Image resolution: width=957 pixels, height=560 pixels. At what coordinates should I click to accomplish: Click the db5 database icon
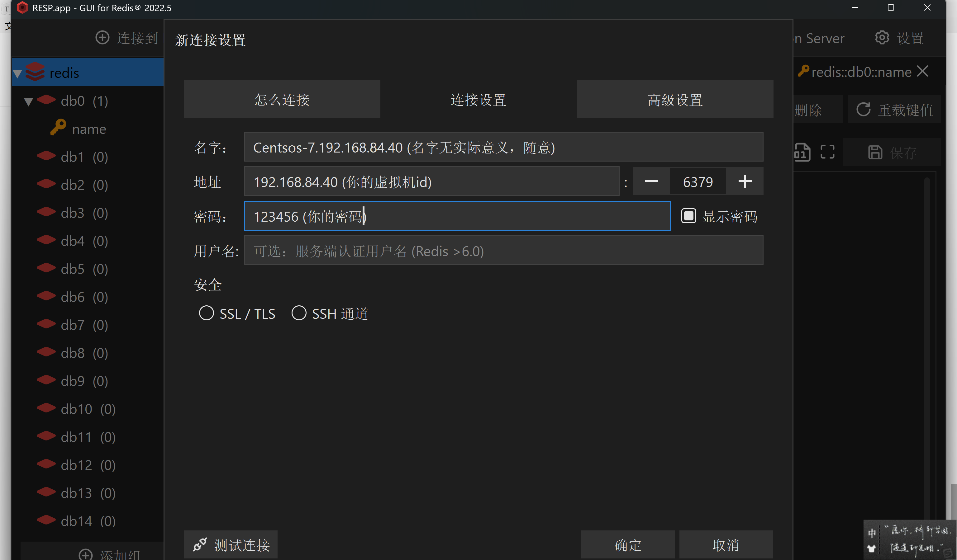pyautogui.click(x=46, y=268)
